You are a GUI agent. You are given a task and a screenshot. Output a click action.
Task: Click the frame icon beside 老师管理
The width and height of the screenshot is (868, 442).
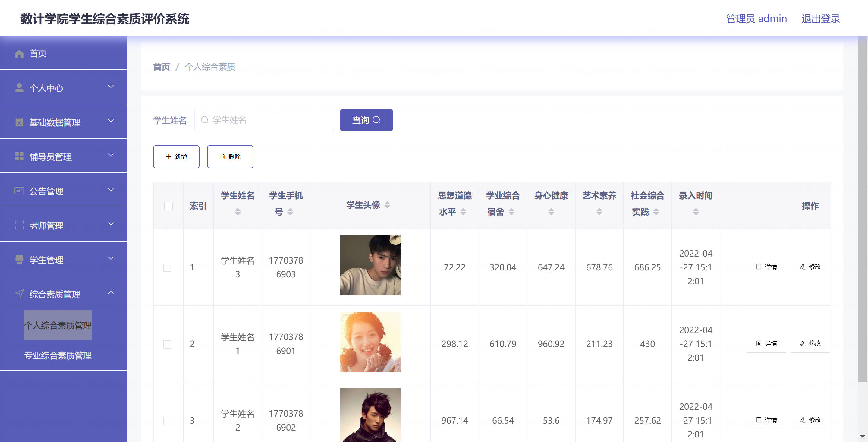[x=19, y=225]
